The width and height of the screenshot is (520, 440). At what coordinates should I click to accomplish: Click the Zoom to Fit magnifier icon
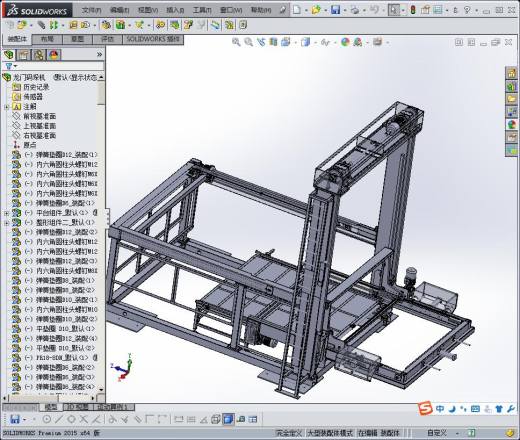point(236,42)
